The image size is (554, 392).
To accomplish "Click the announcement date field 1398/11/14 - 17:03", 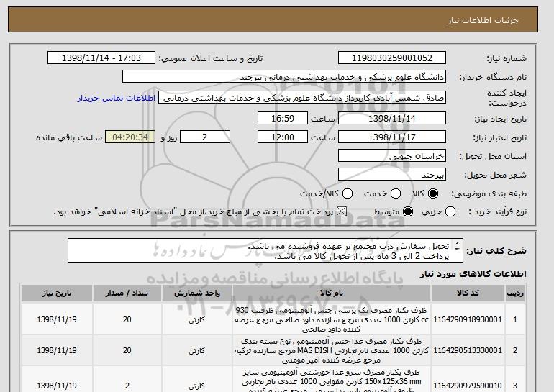I will [101, 58].
